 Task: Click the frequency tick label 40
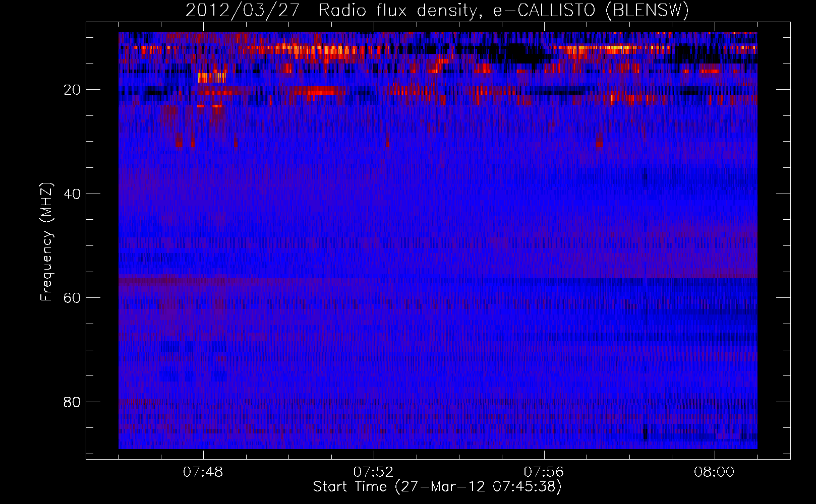73,194
